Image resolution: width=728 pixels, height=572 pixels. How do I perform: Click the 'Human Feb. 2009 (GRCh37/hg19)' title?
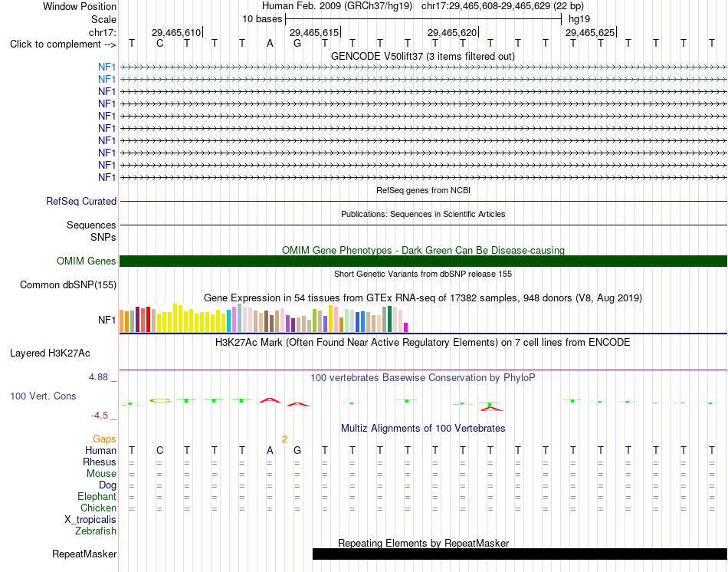pos(337,6)
